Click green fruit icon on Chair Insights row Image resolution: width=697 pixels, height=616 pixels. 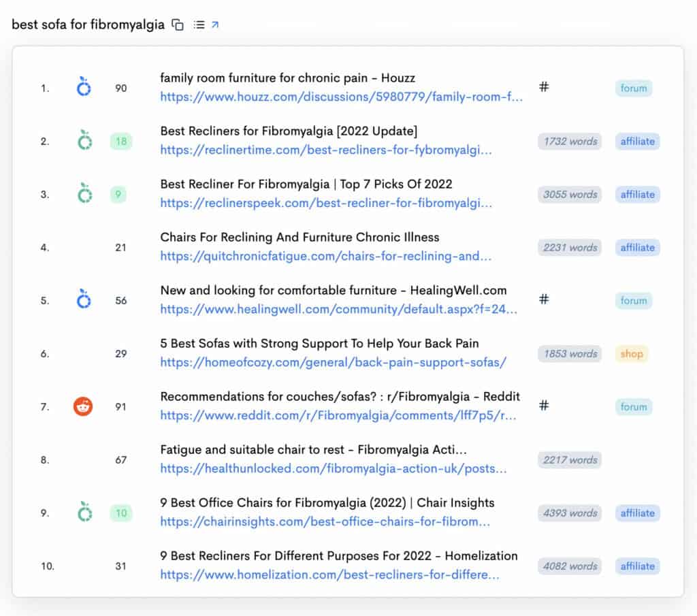(x=84, y=512)
